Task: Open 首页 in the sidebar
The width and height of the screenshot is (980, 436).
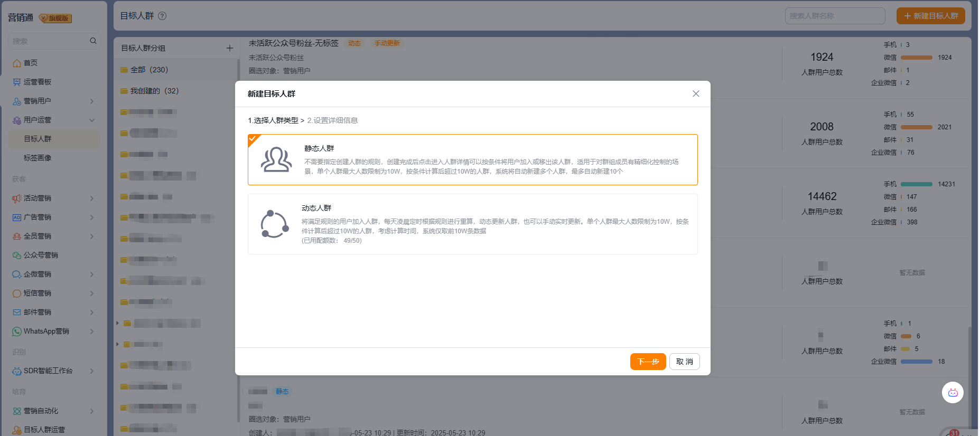Action: click(x=31, y=63)
